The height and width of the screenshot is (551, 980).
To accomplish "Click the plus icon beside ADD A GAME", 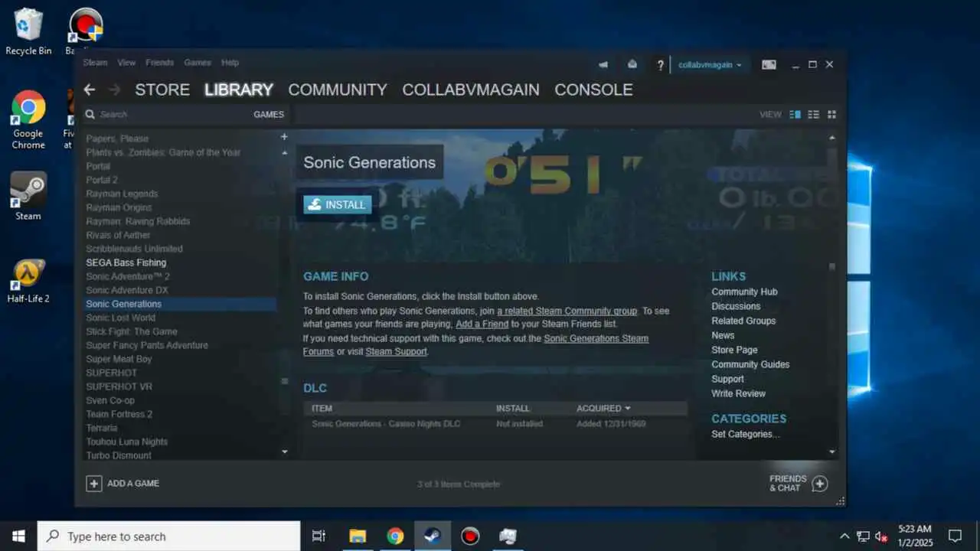I will pyautogui.click(x=94, y=484).
